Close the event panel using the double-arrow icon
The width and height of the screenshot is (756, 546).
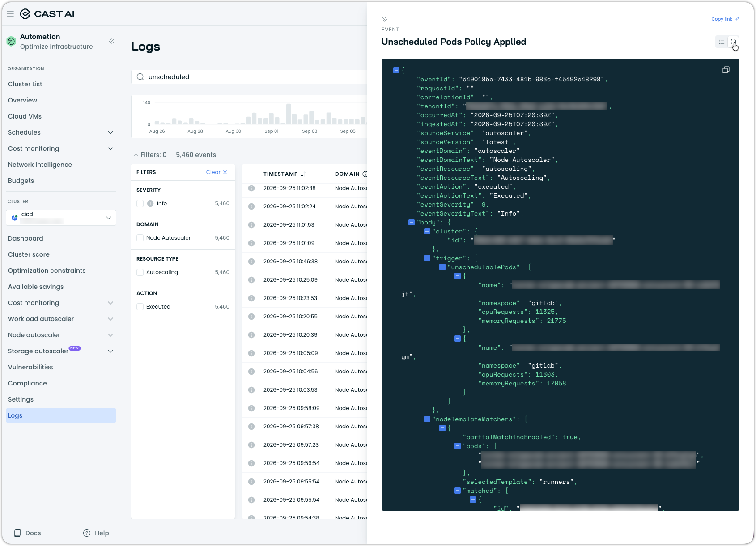[384, 19]
